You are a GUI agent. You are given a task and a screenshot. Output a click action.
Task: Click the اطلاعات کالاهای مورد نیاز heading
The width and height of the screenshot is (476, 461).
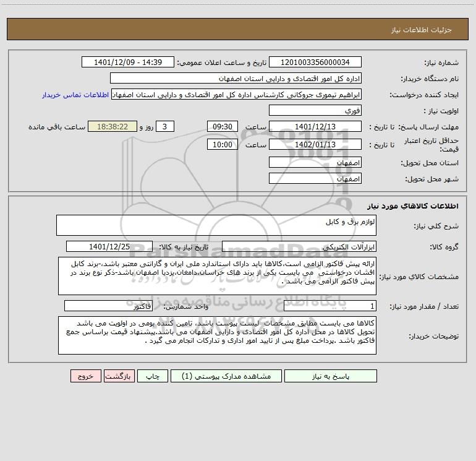(x=413, y=206)
